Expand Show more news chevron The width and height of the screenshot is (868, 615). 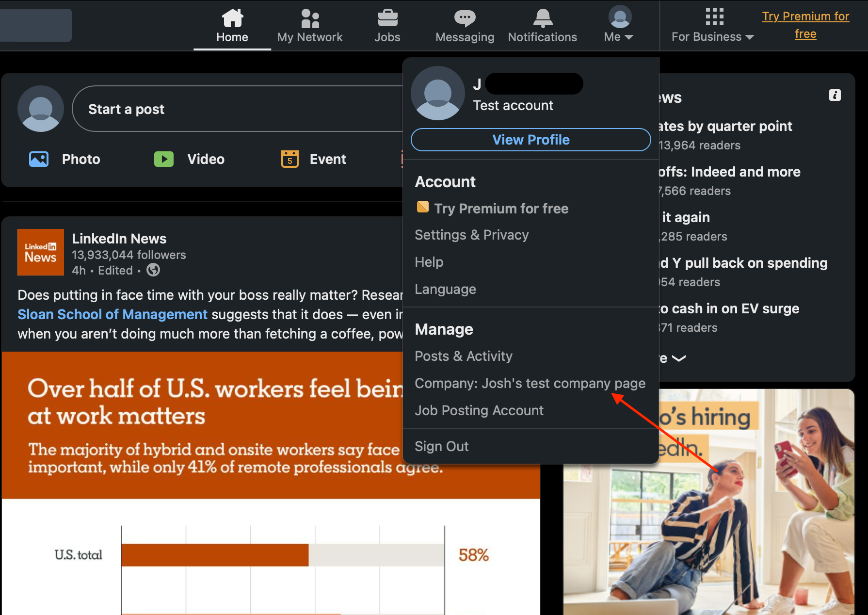[679, 358]
